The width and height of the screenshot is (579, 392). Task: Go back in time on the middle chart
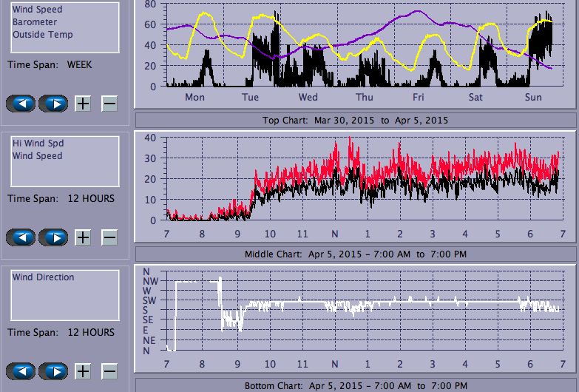(x=21, y=237)
